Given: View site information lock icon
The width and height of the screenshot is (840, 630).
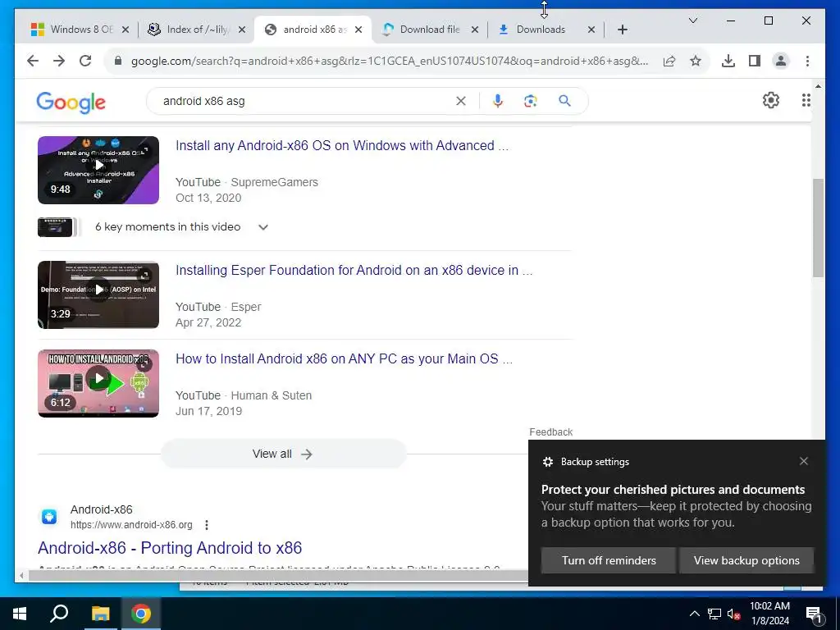Looking at the screenshot, I should [x=118, y=61].
